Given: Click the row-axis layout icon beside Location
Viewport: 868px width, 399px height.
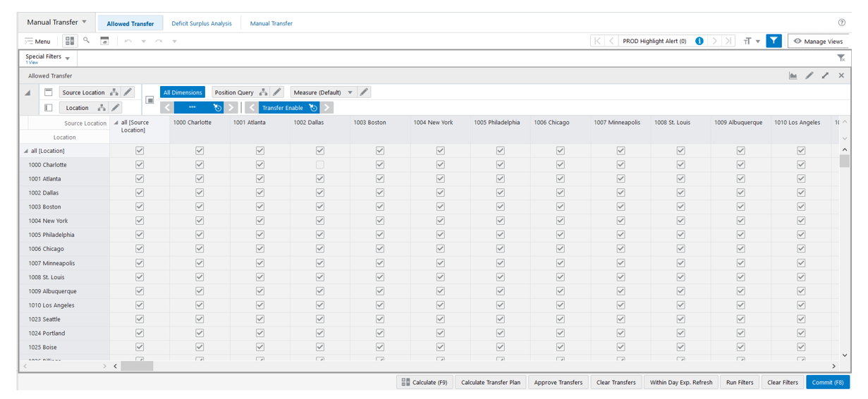Looking at the screenshot, I should pyautogui.click(x=49, y=108).
